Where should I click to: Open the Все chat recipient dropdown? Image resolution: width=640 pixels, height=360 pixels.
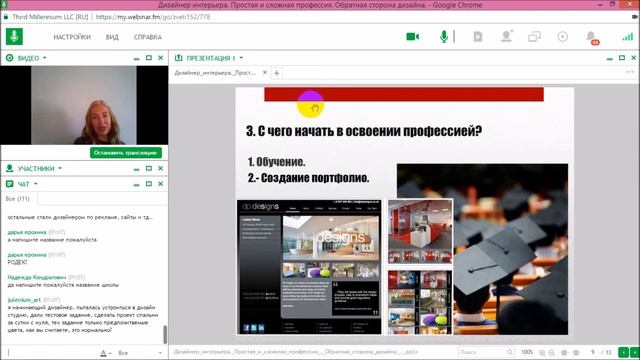tap(140, 353)
